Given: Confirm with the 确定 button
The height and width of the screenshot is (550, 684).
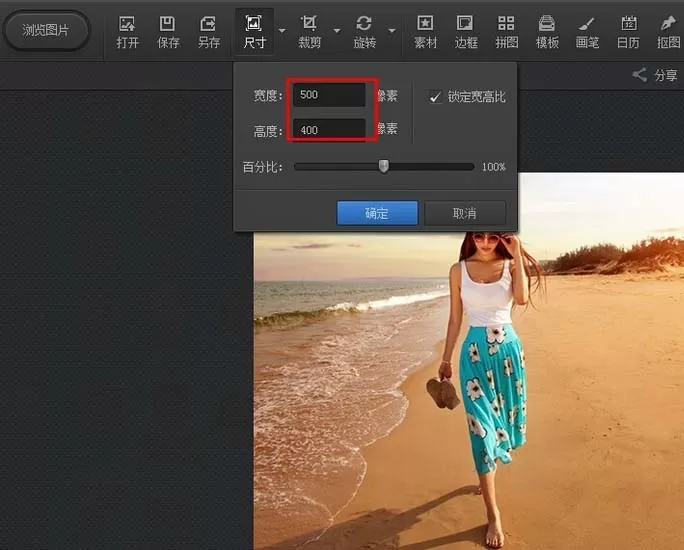Looking at the screenshot, I should (x=377, y=213).
